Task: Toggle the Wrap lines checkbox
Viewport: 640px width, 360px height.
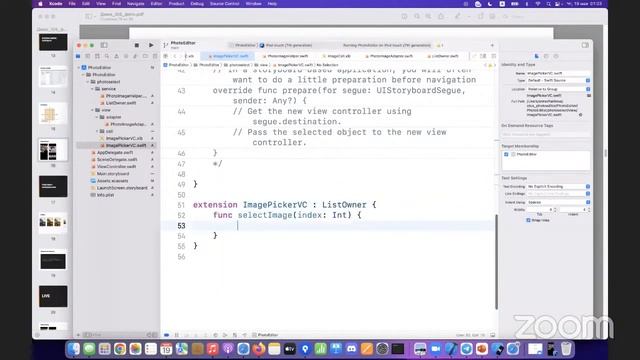Action: [x=528, y=220]
